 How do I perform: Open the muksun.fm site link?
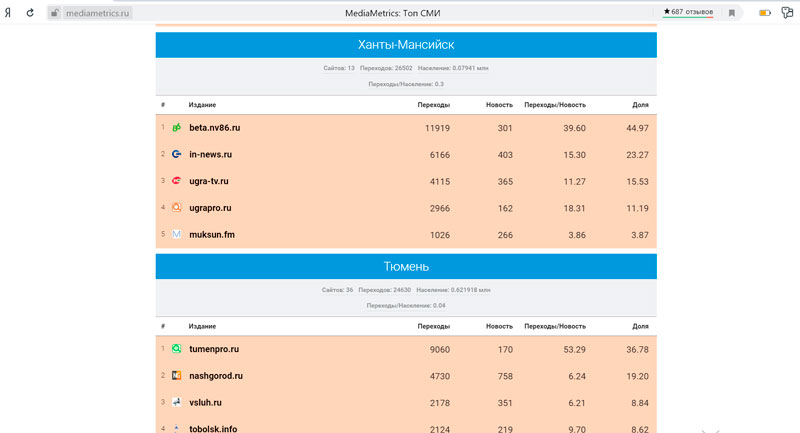[211, 235]
